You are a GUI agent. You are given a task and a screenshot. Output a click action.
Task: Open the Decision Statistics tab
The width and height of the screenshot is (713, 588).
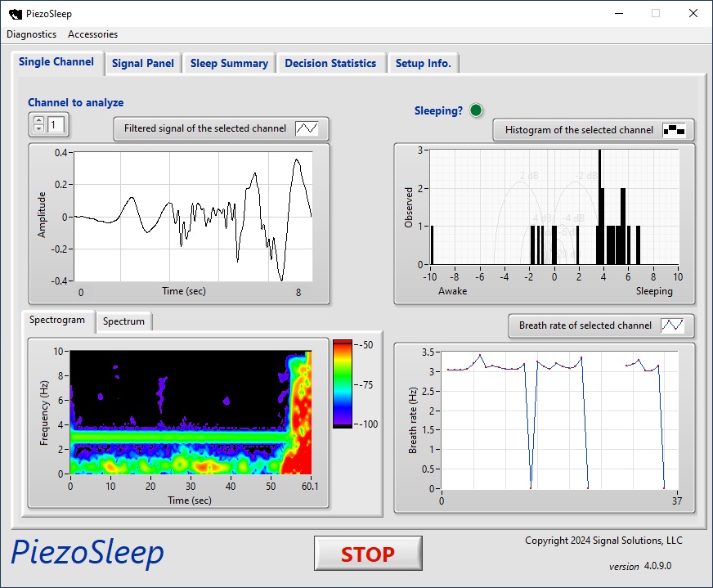(x=330, y=63)
